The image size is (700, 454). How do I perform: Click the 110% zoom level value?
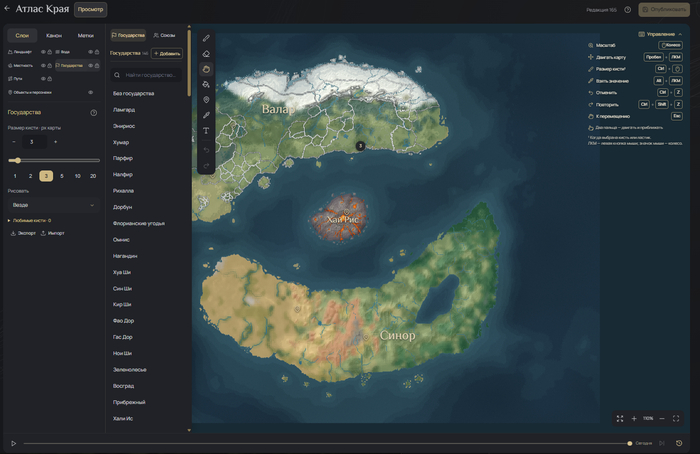tap(648, 418)
